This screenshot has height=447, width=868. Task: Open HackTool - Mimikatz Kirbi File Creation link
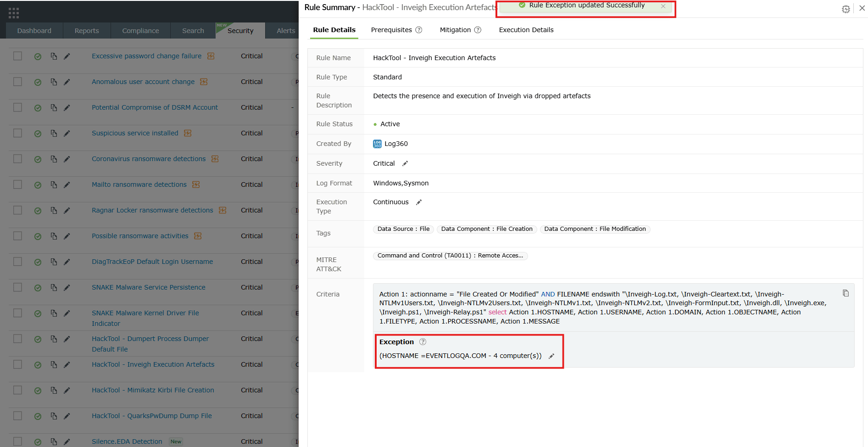coord(153,390)
